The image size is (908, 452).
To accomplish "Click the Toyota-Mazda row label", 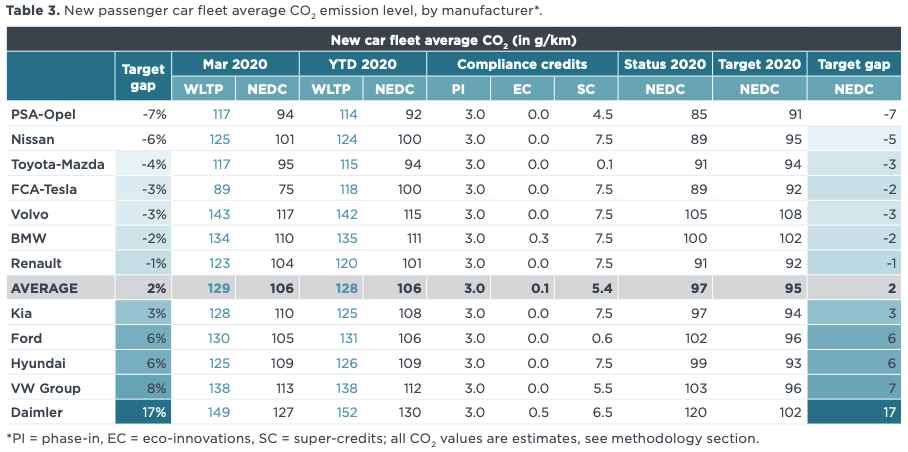I will point(57,164).
